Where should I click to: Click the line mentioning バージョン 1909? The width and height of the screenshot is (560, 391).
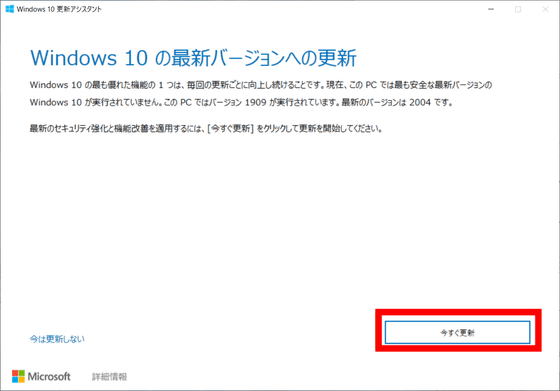[x=241, y=102]
